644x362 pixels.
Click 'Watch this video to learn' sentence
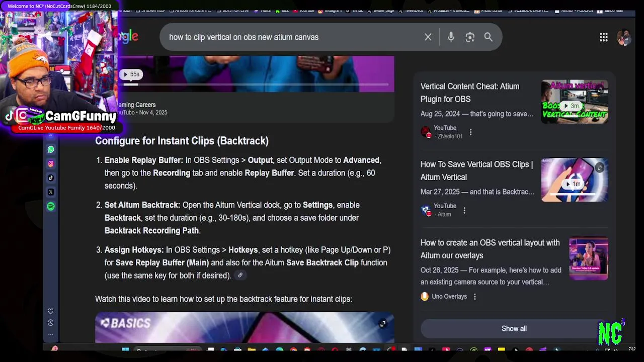tap(223, 299)
